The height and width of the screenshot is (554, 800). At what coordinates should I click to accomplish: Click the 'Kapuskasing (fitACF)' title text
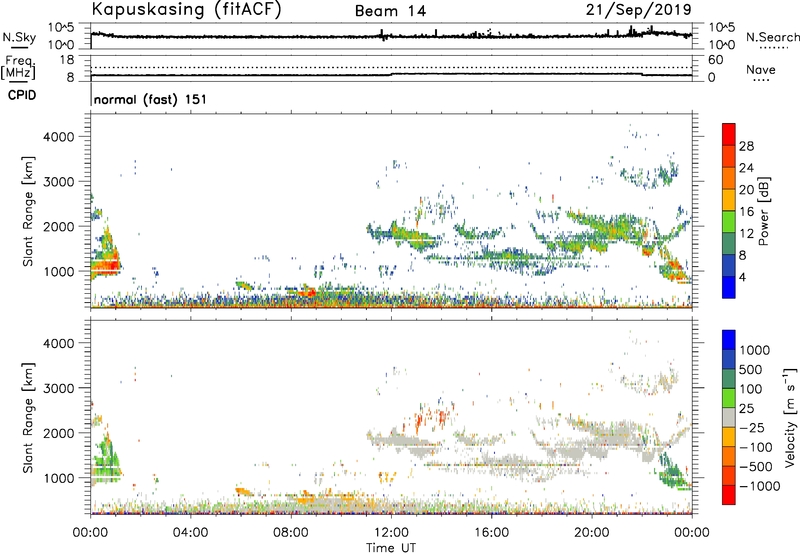point(186,10)
